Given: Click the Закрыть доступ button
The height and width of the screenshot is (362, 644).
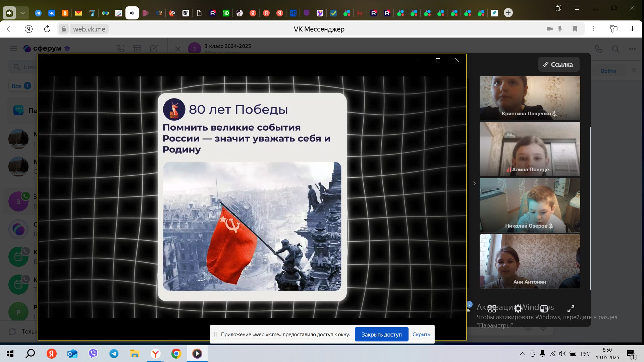Looking at the screenshot, I should pyautogui.click(x=381, y=335).
